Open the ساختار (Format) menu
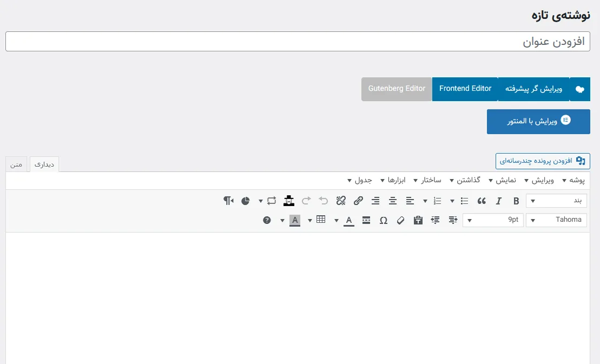Screen dimensions: 600x364 click(427, 180)
